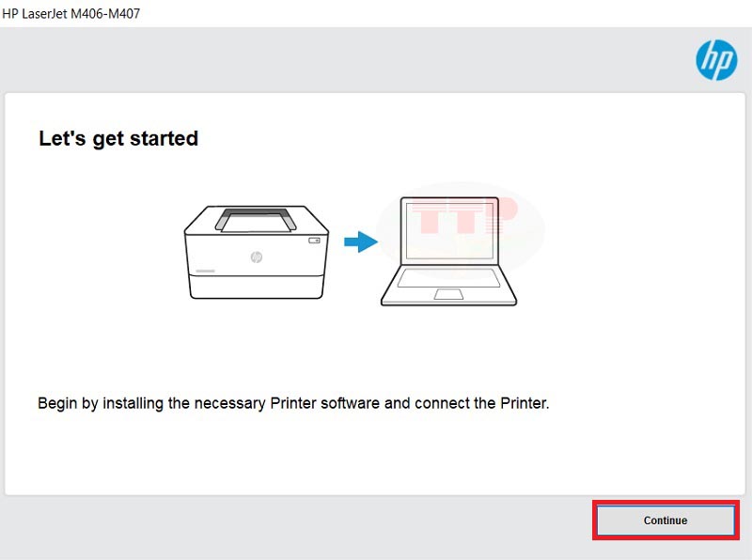Click the printer's output tray on top
752x560 pixels.
[x=256, y=220]
